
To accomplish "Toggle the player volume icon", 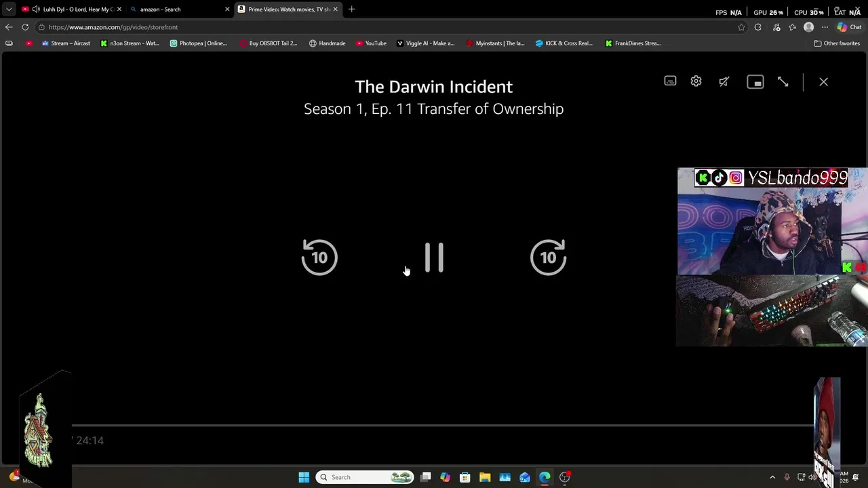I will click(x=724, y=81).
